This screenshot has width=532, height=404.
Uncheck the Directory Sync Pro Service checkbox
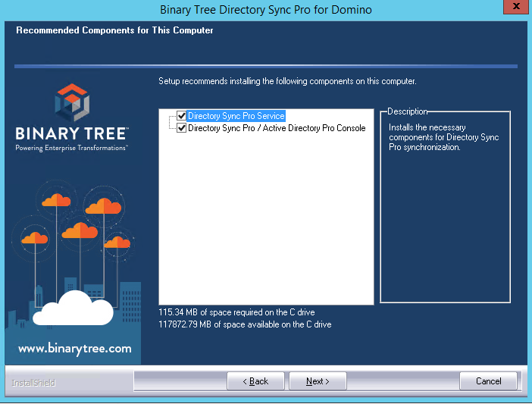click(x=182, y=116)
